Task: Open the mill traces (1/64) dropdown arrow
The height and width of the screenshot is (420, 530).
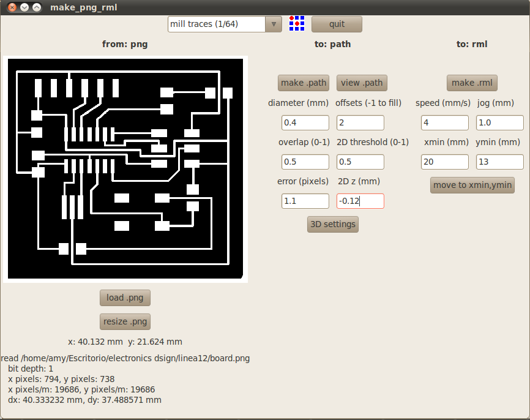Action: pyautogui.click(x=274, y=24)
